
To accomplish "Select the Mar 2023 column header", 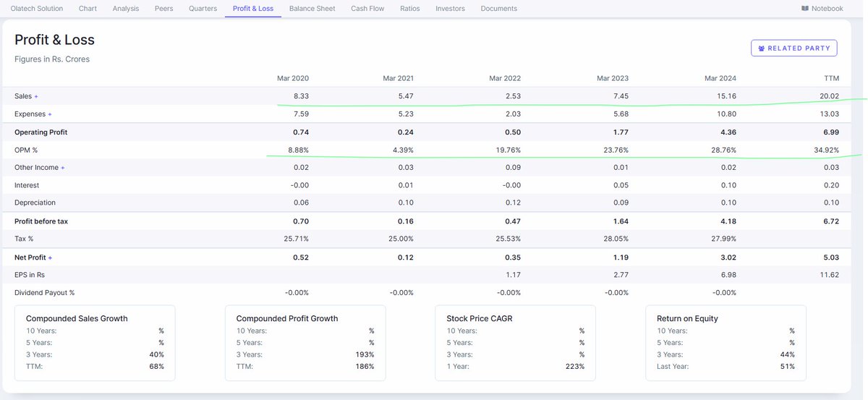I will [613, 78].
